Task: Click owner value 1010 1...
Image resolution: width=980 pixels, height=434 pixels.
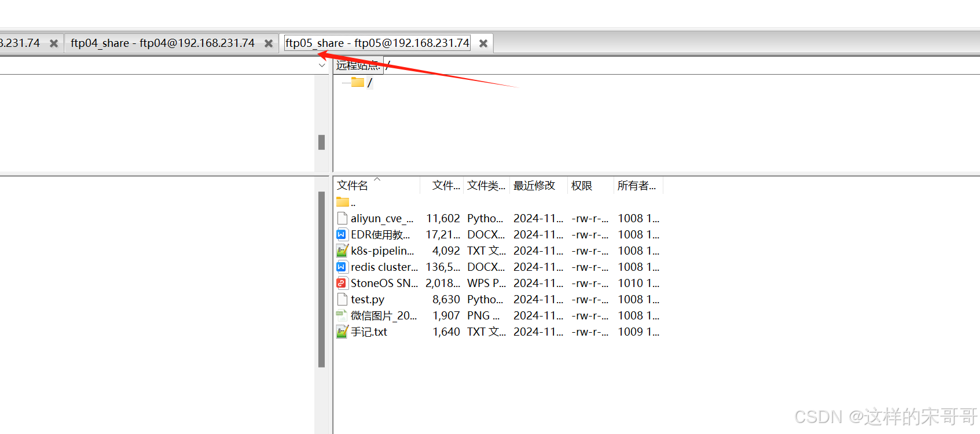Action: pyautogui.click(x=638, y=284)
